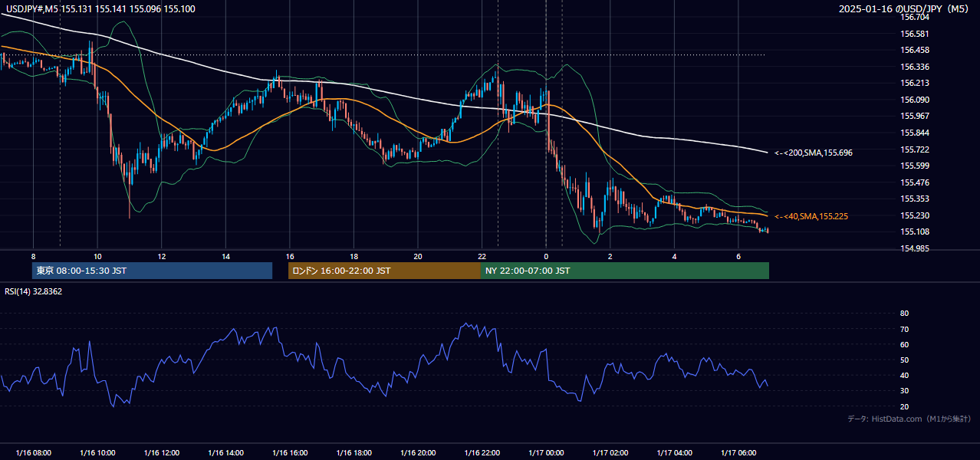Click the 1/17 00:00 time axis label
Image resolution: width=980 pixels, height=460 pixels.
[x=546, y=453]
